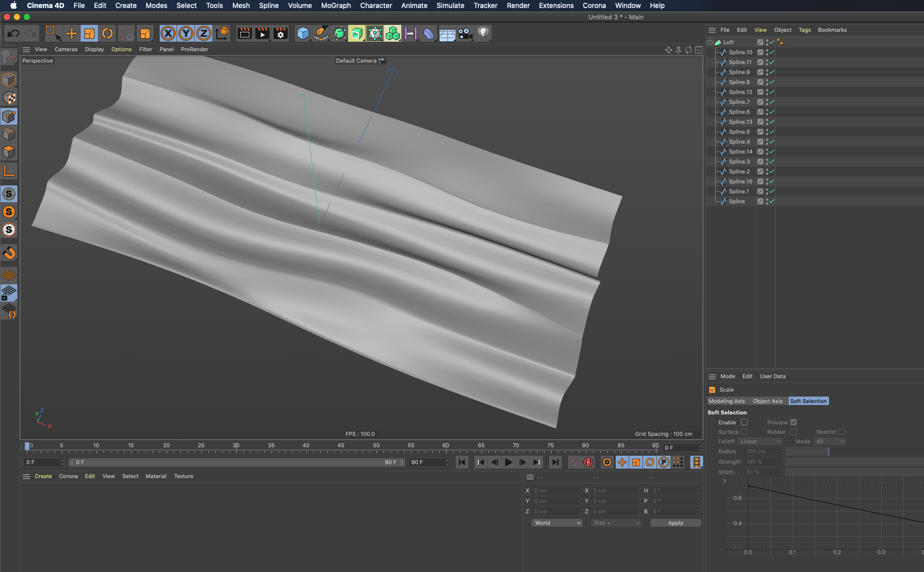Click the Workplane grid icon
This screenshot has height=572, width=924.
click(x=9, y=275)
